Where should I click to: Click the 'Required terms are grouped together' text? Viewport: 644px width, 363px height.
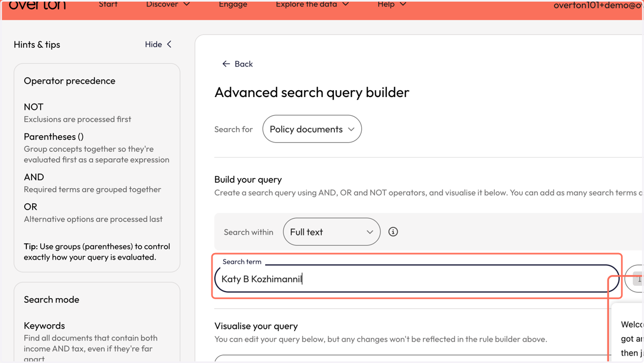click(x=92, y=189)
